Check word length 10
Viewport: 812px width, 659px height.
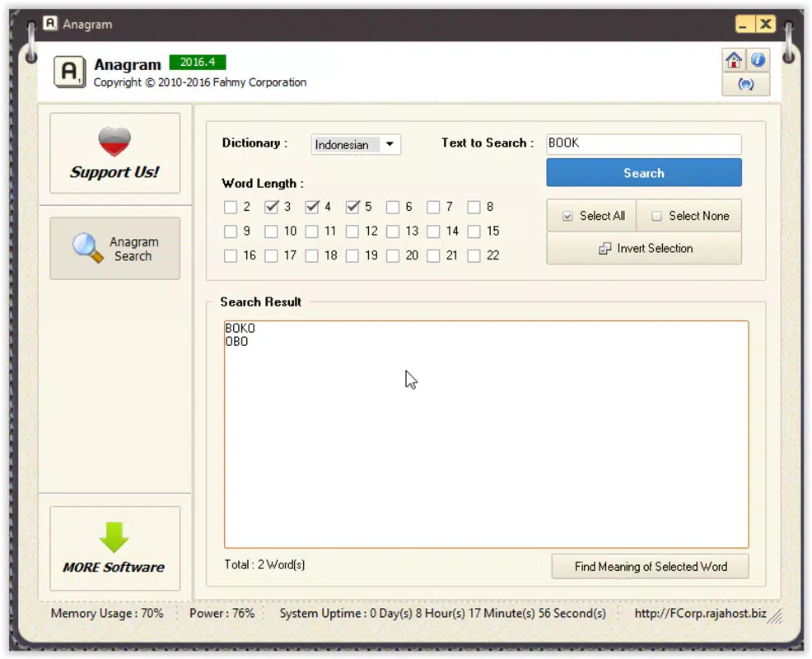272,231
